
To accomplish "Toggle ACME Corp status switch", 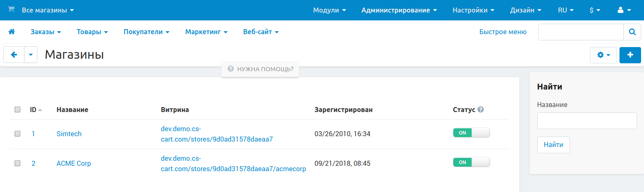I will tap(472, 162).
